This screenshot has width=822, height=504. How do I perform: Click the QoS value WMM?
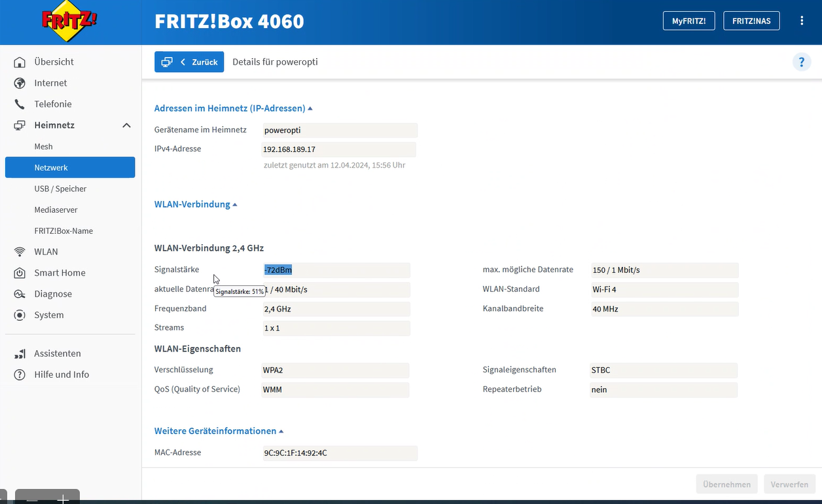[335, 389]
